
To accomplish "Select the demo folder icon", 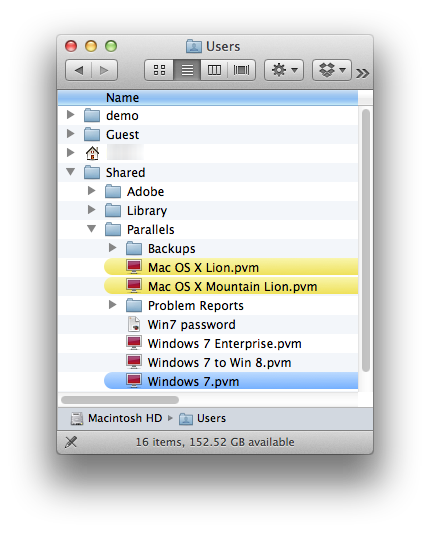I will [x=92, y=116].
